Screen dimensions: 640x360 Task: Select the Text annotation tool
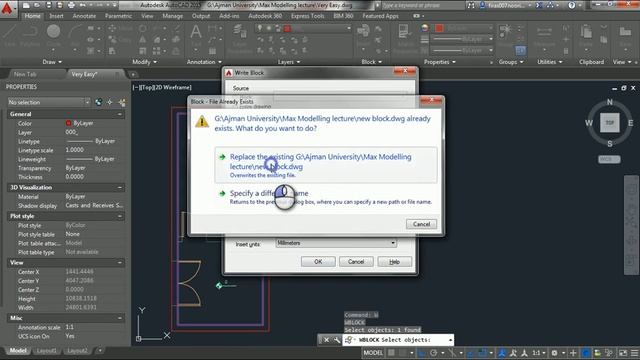coord(196,35)
